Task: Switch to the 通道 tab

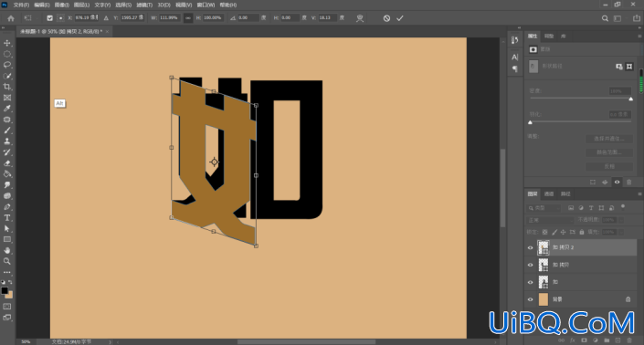Action: tap(549, 194)
